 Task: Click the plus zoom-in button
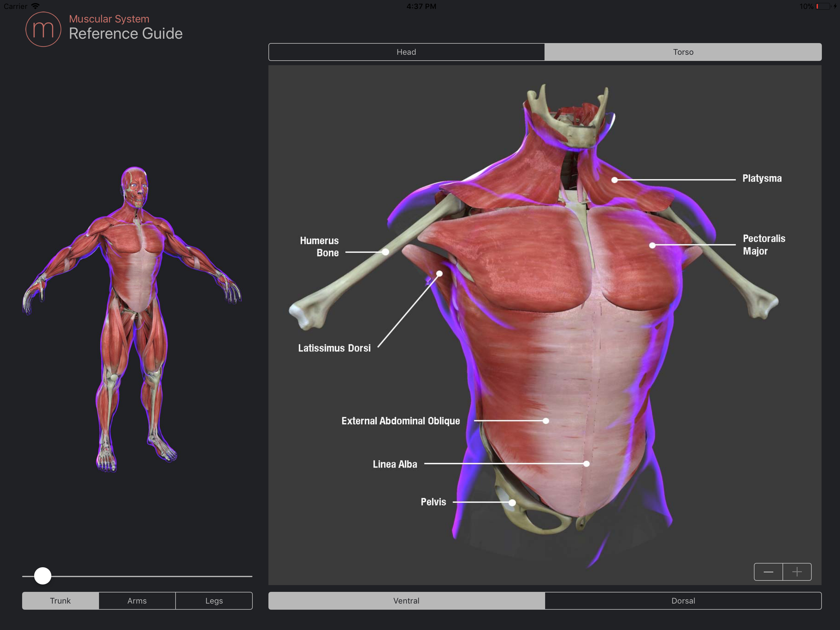pyautogui.click(x=797, y=572)
